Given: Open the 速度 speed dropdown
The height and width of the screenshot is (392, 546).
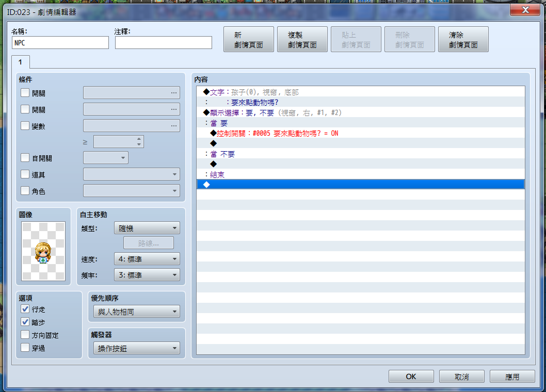Looking at the screenshot, I should coord(147,259).
